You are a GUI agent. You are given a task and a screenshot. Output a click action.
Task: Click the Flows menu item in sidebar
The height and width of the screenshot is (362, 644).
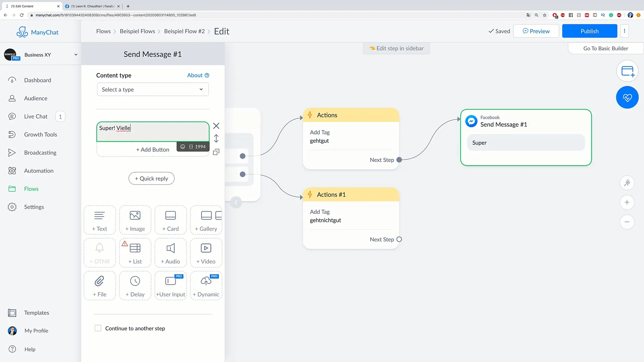click(x=32, y=188)
